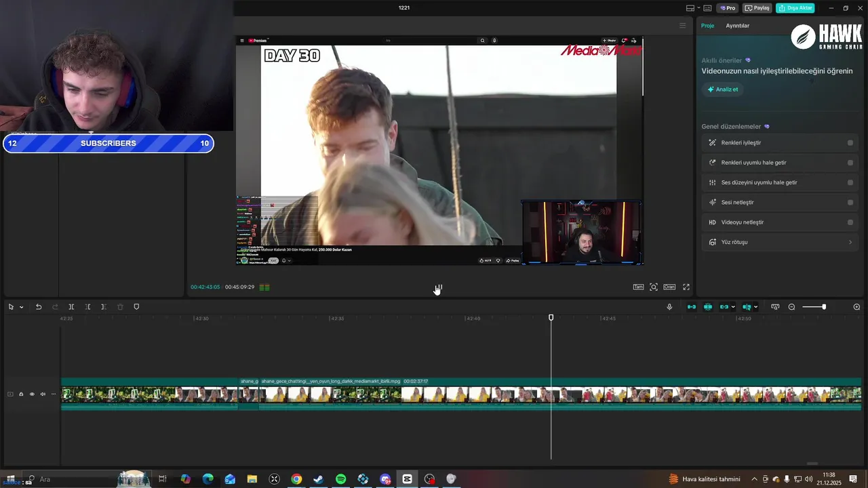Open the selection tool dropdown arrow
The width and height of the screenshot is (868, 488).
tap(21, 307)
